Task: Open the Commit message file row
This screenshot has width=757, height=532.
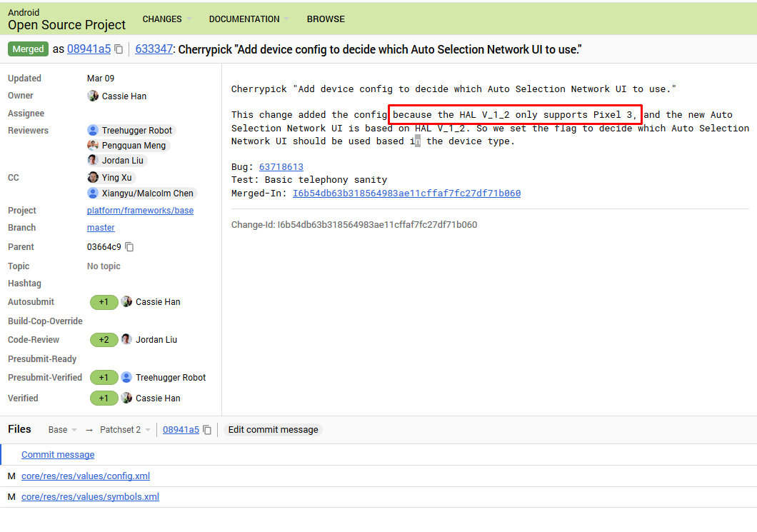Action: coord(378,455)
